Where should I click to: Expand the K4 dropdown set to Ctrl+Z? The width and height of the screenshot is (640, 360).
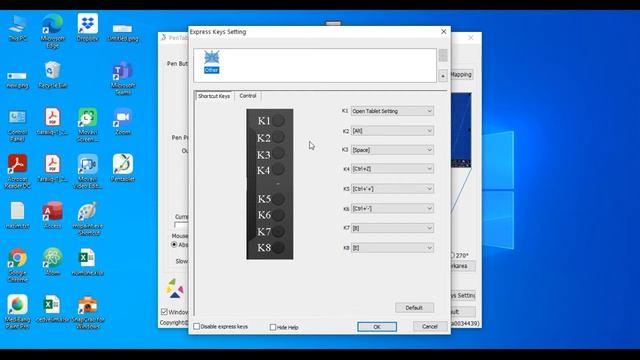[x=392, y=169]
